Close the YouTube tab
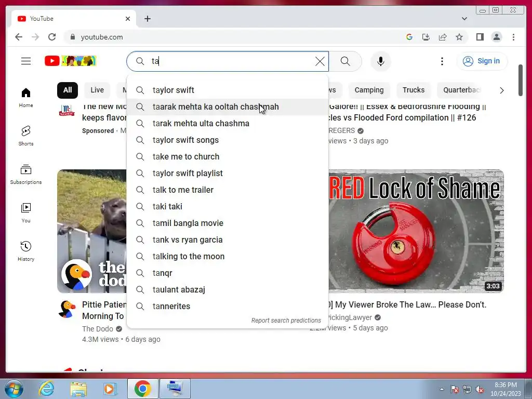Image resolution: width=532 pixels, height=399 pixels. coord(128,19)
